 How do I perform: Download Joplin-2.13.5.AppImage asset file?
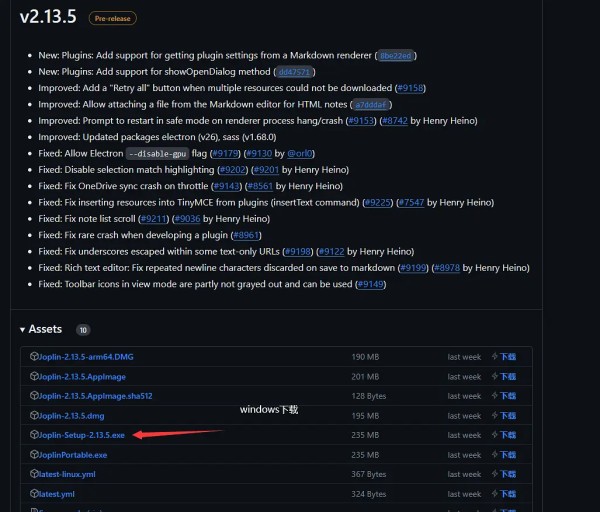click(x=82, y=377)
